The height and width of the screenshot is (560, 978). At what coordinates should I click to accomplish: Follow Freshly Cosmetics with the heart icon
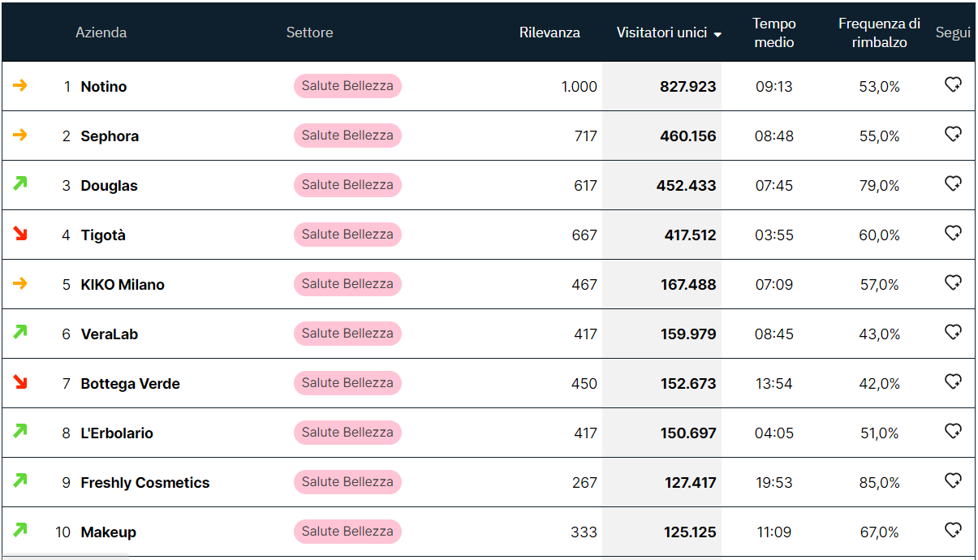pyautogui.click(x=954, y=480)
